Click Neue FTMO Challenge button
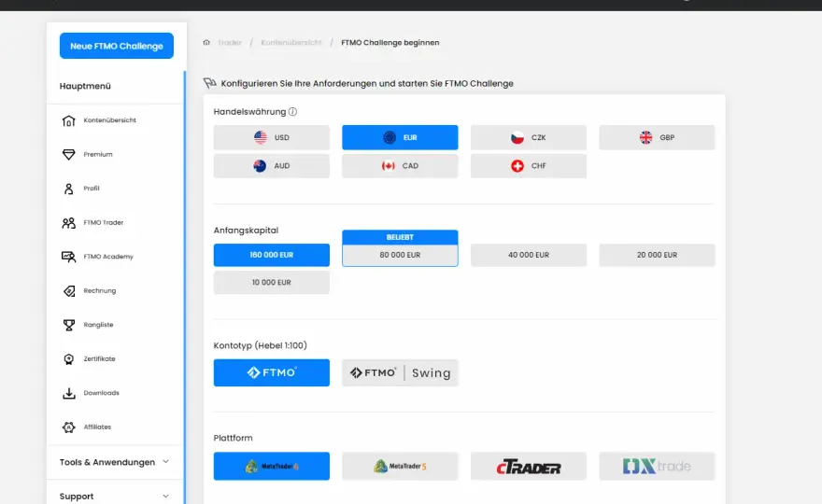Viewport: 822px width, 504px height. coord(117,46)
